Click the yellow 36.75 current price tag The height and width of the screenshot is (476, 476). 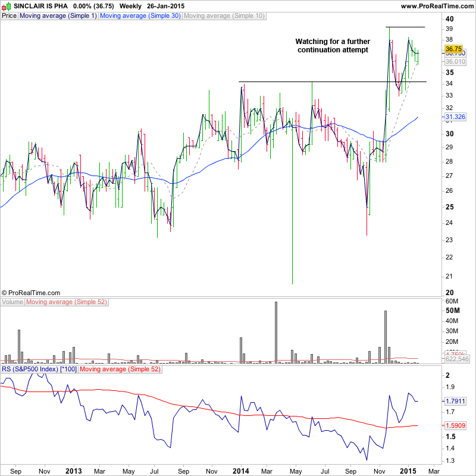tap(453, 49)
